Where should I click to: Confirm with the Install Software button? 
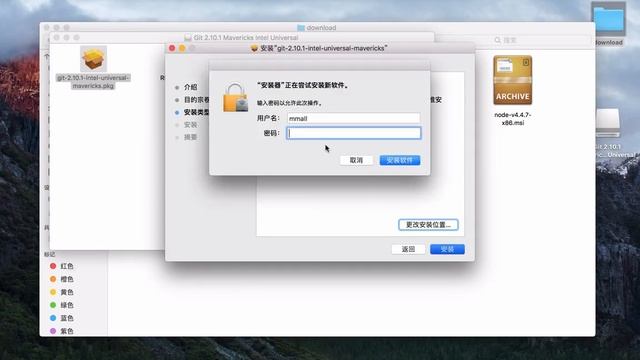400,160
